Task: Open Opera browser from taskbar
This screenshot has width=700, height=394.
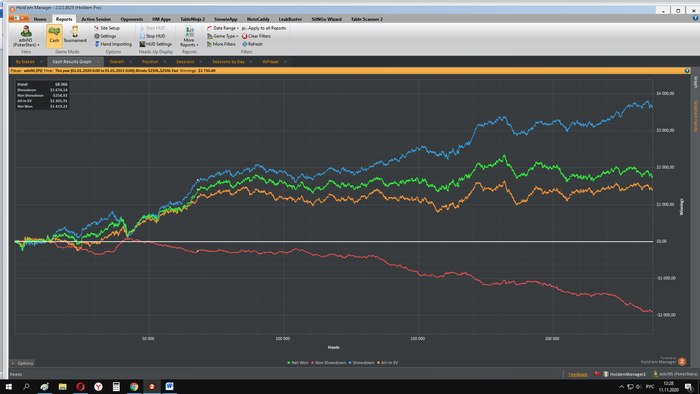Action: coord(80,386)
